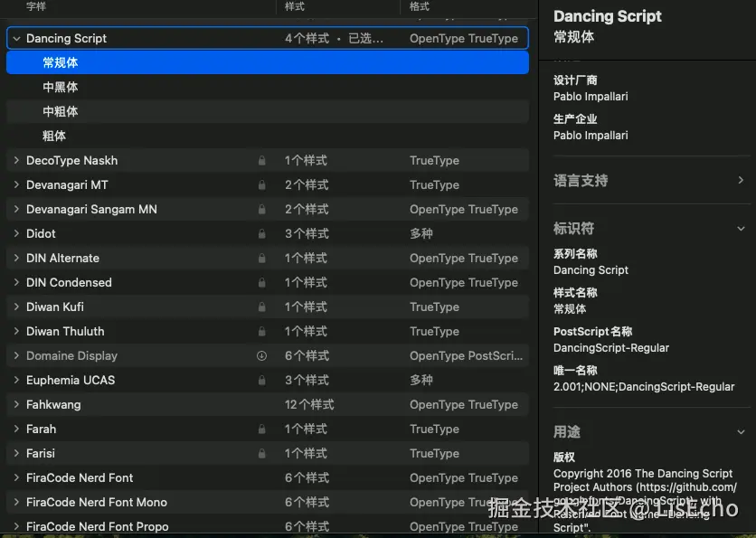Click the FiraCode Nerd Font 6个样式 cell
This screenshot has height=538, width=756.
[x=307, y=477]
